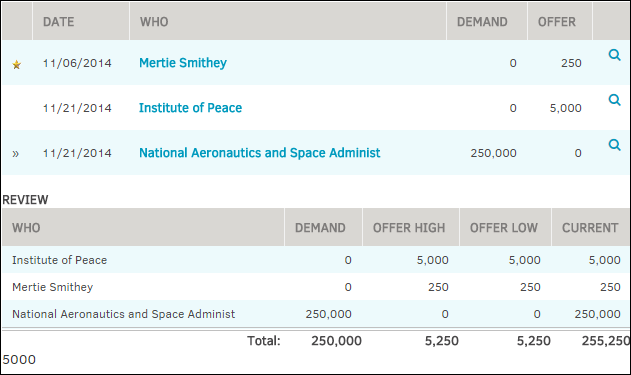Select National Aeronautics row in Review table

point(316,314)
